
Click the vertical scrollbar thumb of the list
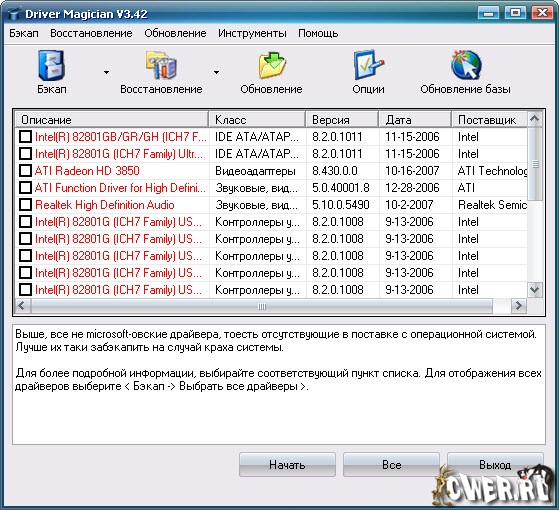pos(535,164)
